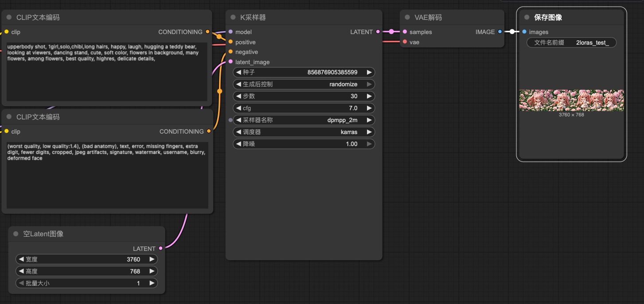This screenshot has height=304, width=644.
Task: Click the 宽度 value 3760
Action: [x=133, y=259]
